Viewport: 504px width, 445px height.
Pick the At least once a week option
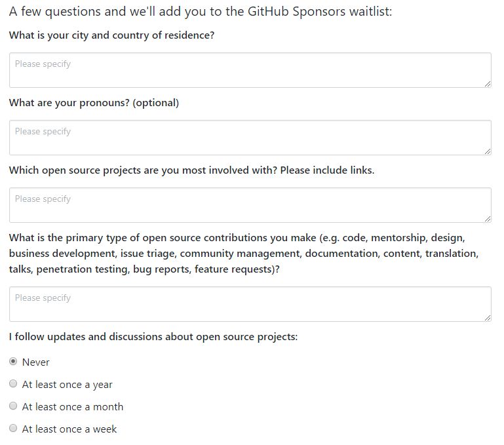coord(13,428)
